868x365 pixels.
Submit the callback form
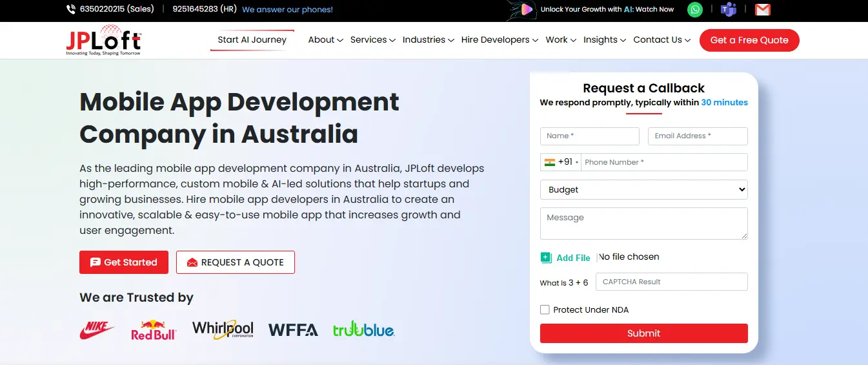(644, 333)
